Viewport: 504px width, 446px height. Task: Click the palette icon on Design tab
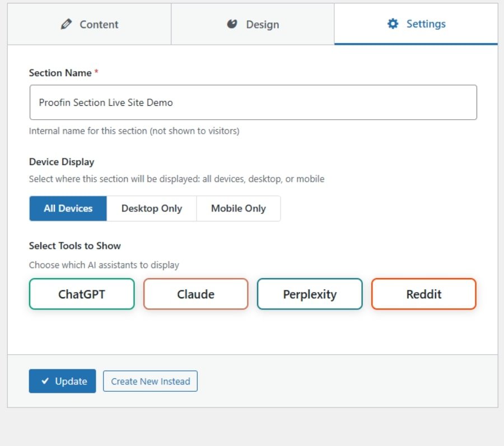click(232, 24)
